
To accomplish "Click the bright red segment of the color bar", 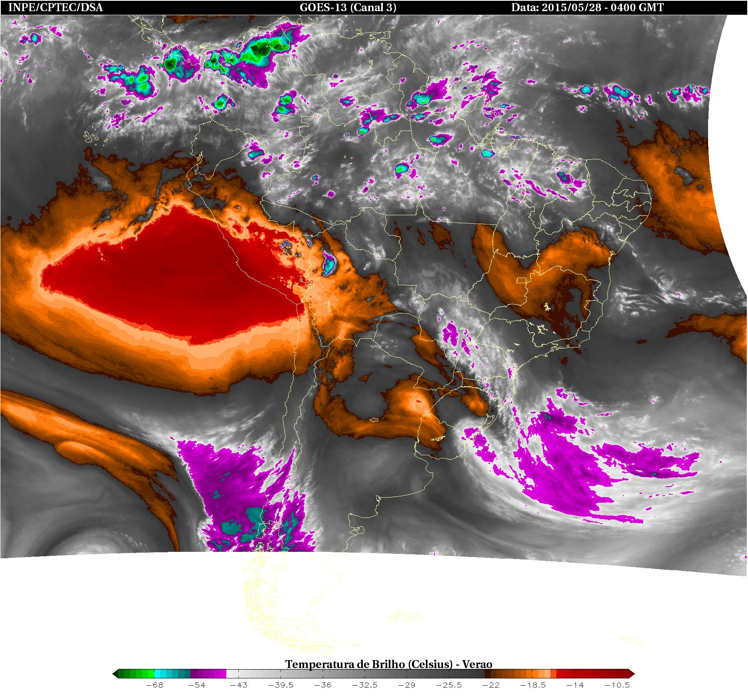I will point(566,674).
